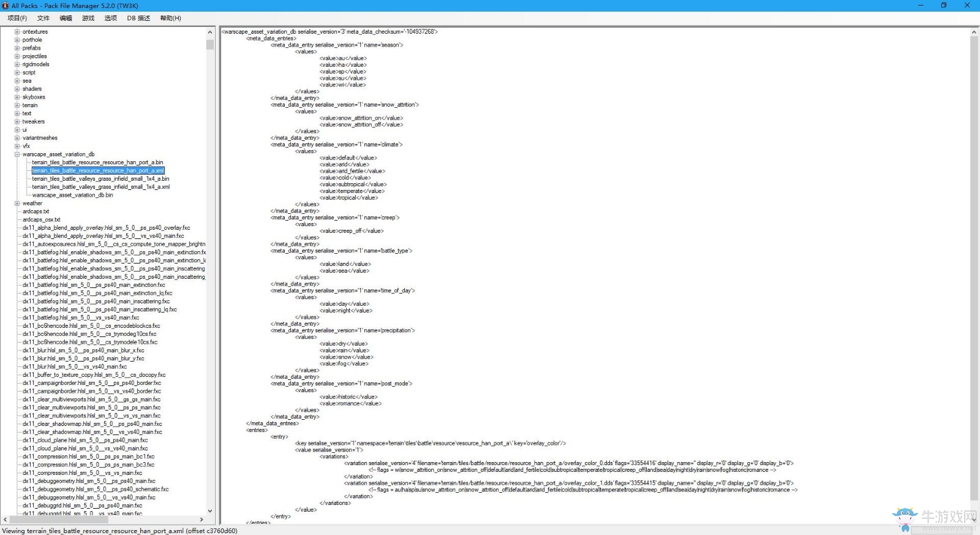This screenshot has height=535, width=980.
Task: Select dx11_battlefog ps40_main_extinction_lq.fxc file
Action: (97, 293)
